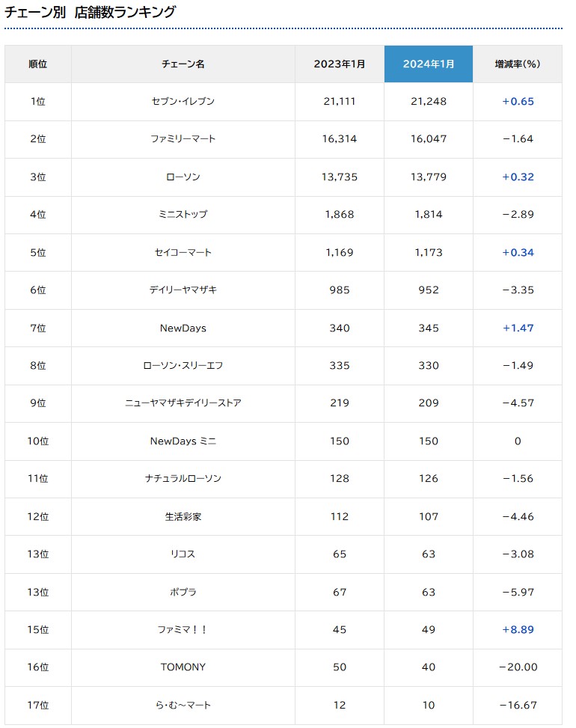
Task: Select the ナチュラルローソン chain name
Action: pos(183,478)
